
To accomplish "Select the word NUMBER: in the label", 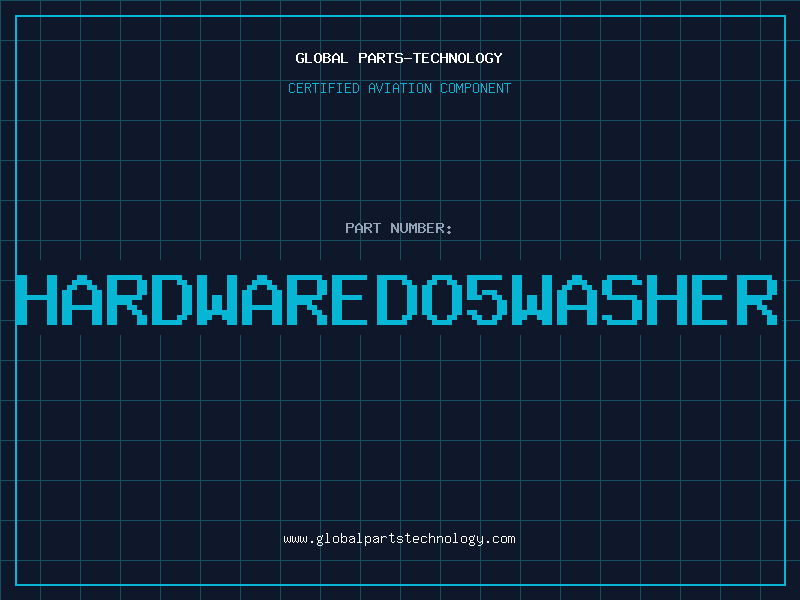I will tap(419, 228).
